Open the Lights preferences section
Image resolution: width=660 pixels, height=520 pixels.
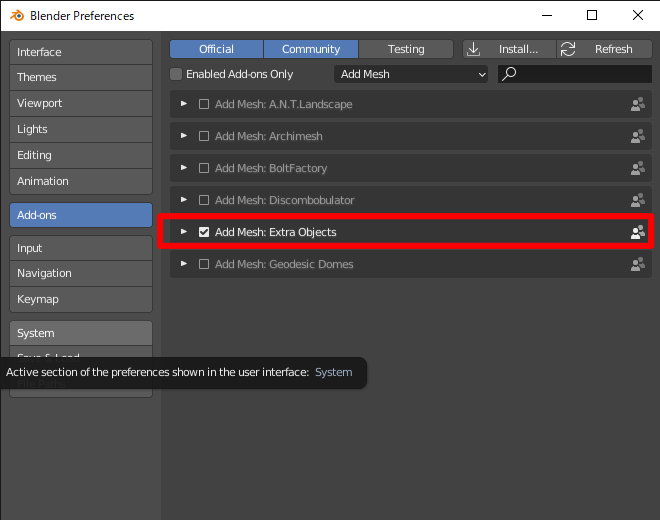(81, 129)
